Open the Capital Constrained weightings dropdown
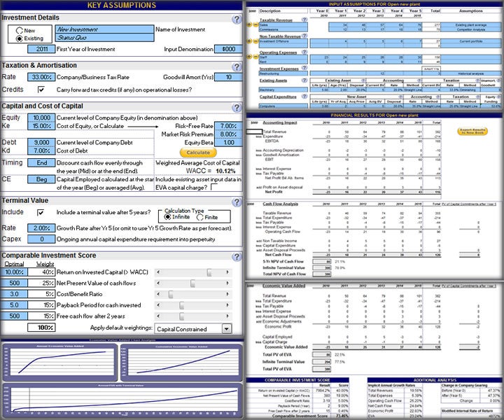Image resolution: width=504 pixels, height=420 pixels. point(227,329)
